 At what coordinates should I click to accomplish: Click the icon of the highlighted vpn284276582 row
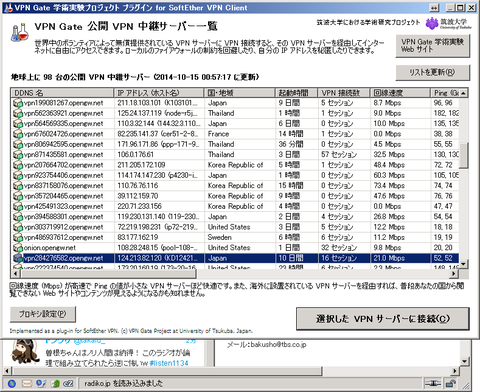[x=18, y=258]
